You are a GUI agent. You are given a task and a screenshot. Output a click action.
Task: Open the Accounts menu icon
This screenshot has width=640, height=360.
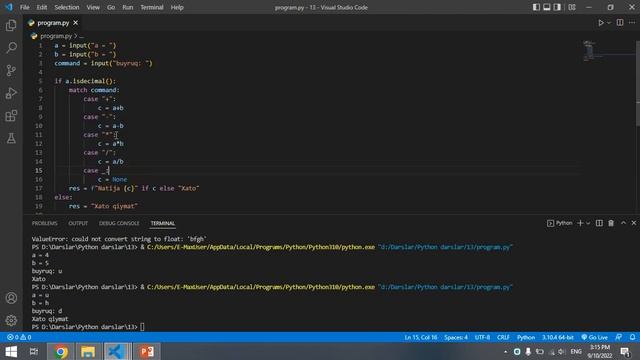pyautogui.click(x=11, y=298)
